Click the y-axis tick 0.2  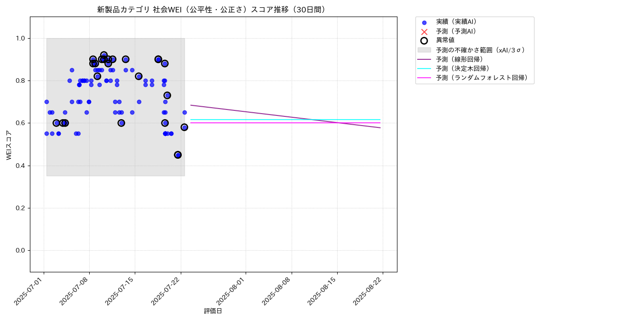click(x=21, y=208)
